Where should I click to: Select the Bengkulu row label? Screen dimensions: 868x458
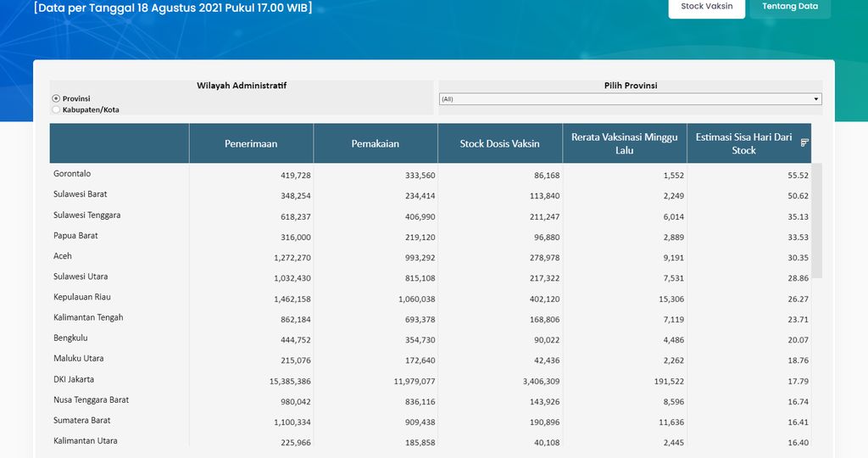pos(70,338)
